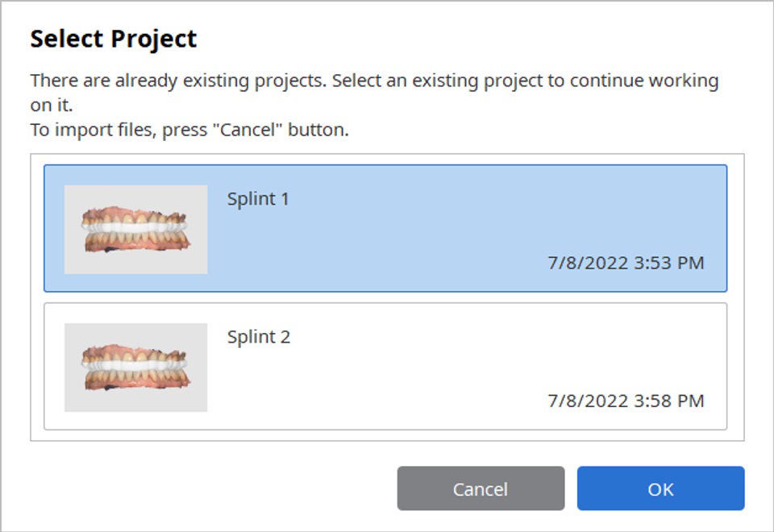Select the Splint 2 project row
Viewport: 774px width, 532px height.
(385, 366)
